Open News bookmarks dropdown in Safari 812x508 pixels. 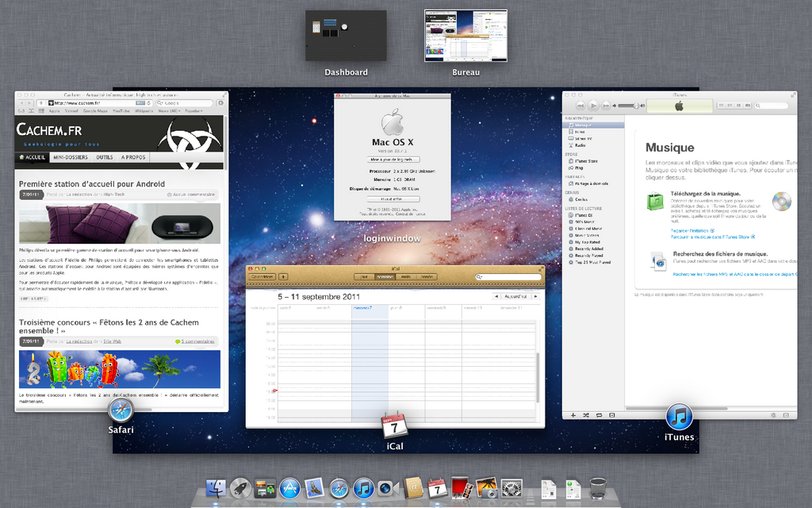(169, 111)
